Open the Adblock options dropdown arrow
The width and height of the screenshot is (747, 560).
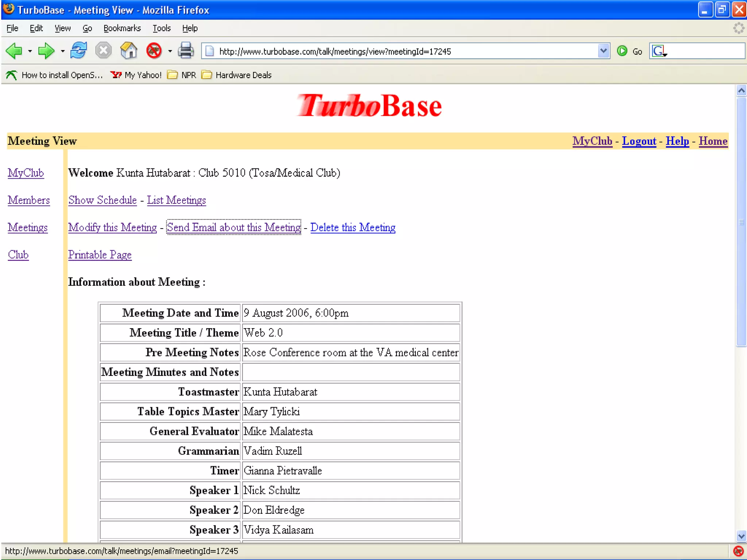170,51
